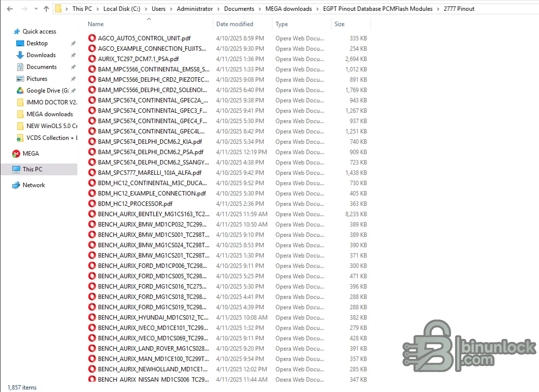Select file BENCH_AURIX_BMW_MD1CP032_TC299...
Screen dimensions: 539x392
coord(152,224)
